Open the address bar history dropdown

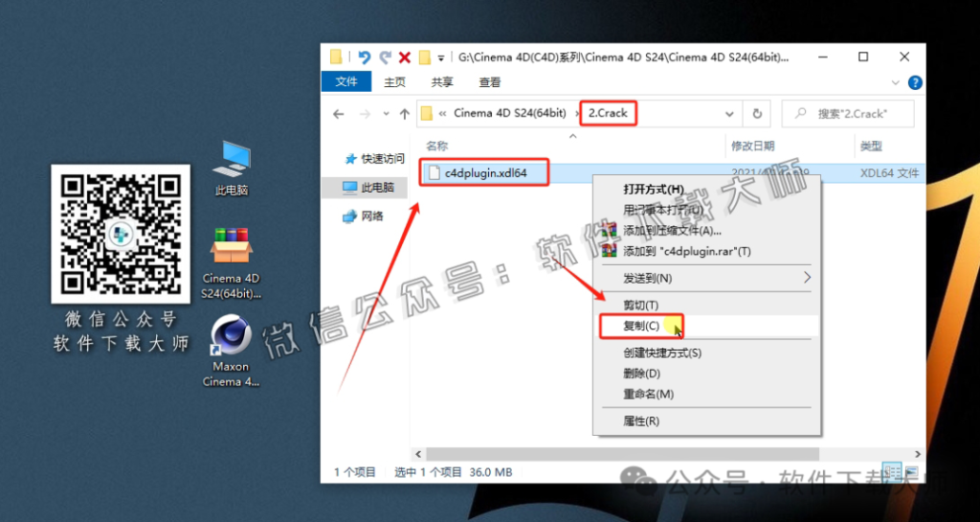pos(731,113)
